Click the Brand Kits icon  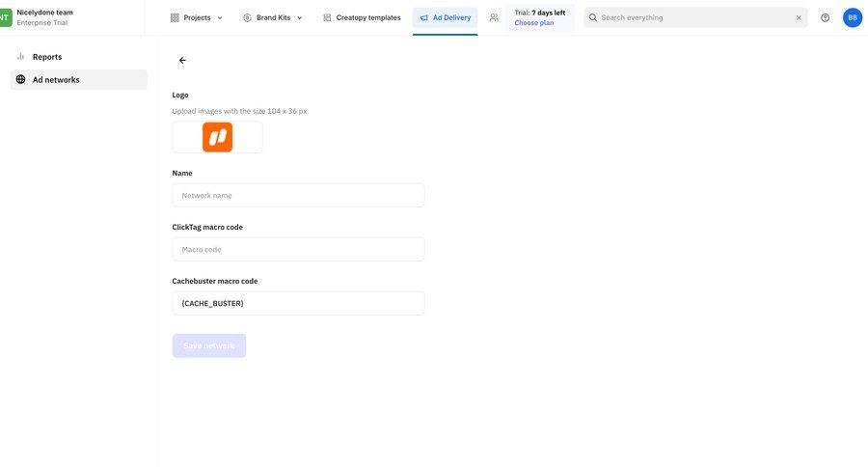point(247,17)
